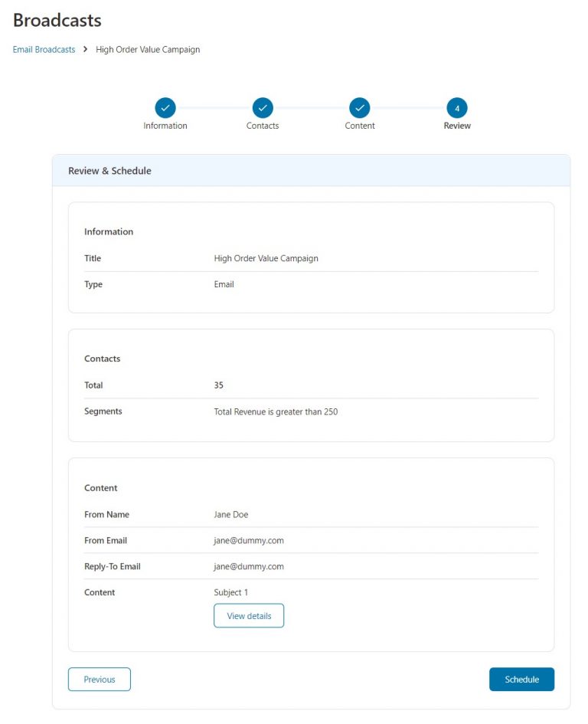This screenshot has width=588, height=724.
Task: Click the From Email value jane@dummy.com
Action: (249, 540)
